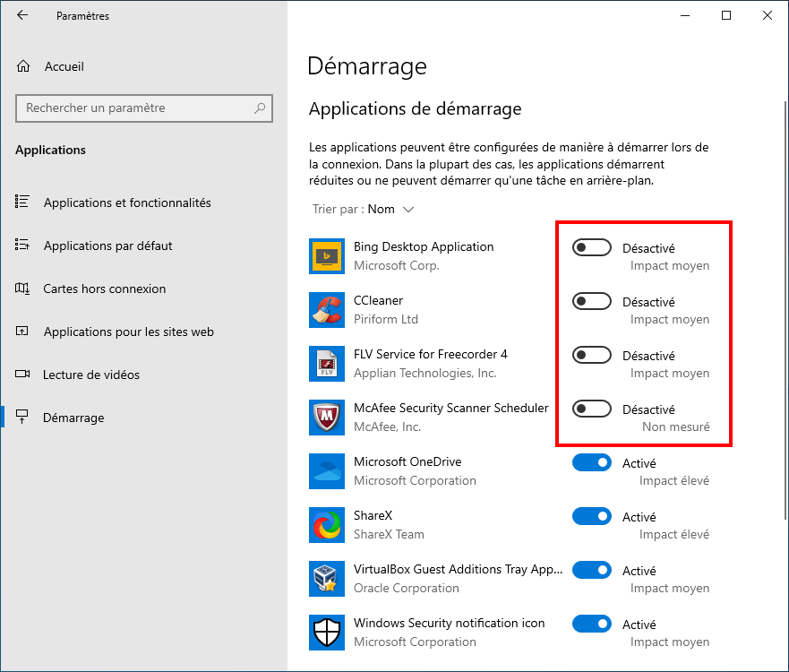The image size is (789, 672).
Task: Disable VirtualBox Guest Additions Tray toggle
Action: pos(592,571)
